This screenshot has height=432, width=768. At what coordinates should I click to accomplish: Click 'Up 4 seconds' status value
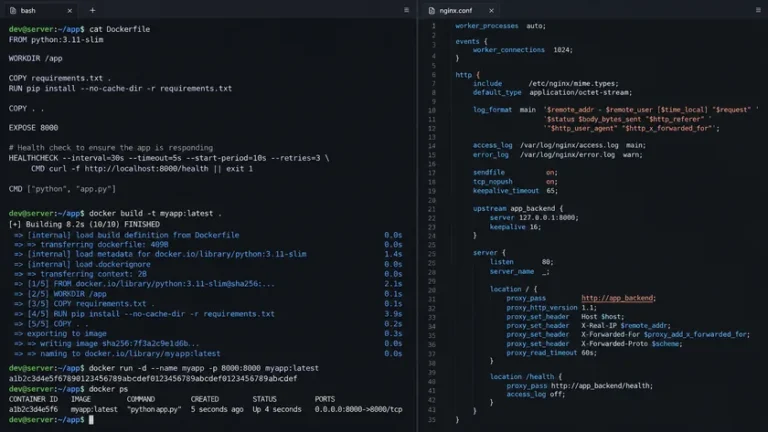coord(277,409)
